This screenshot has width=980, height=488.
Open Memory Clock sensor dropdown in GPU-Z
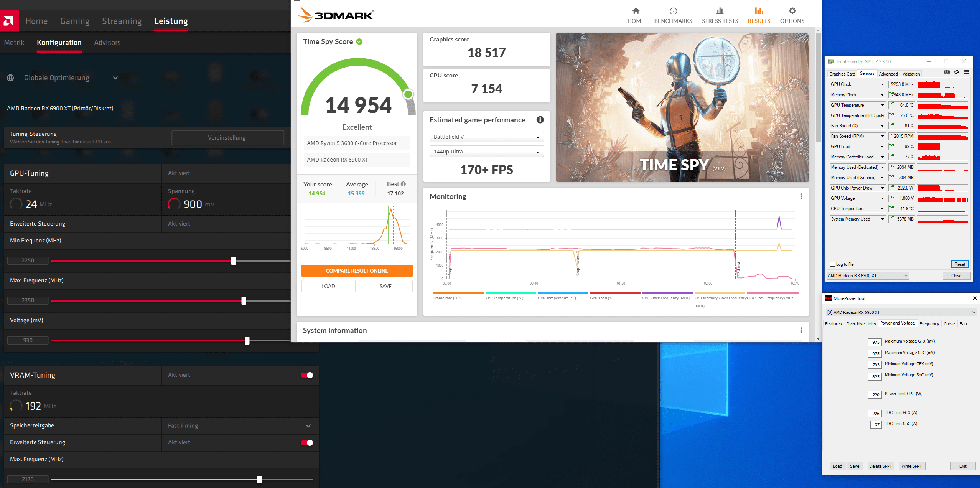tap(882, 95)
